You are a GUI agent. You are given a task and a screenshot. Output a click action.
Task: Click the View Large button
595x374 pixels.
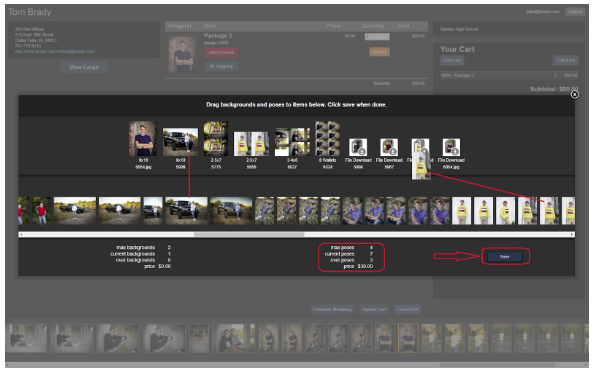click(x=83, y=67)
